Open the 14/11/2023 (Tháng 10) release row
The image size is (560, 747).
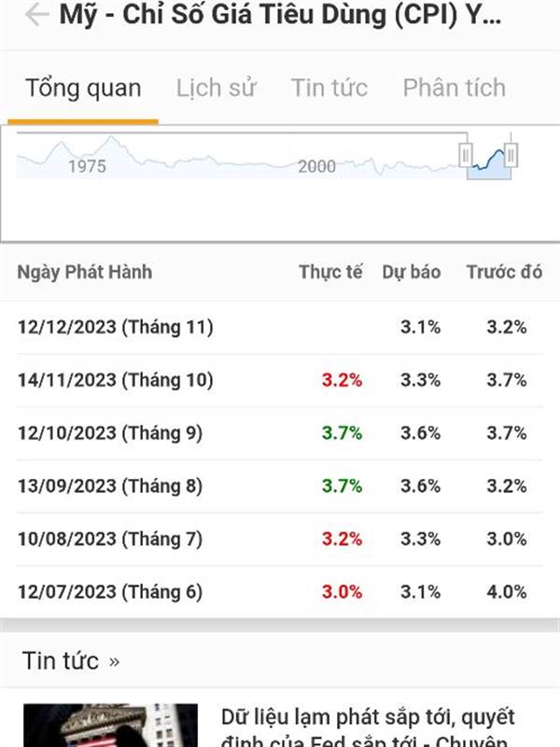(x=280, y=380)
